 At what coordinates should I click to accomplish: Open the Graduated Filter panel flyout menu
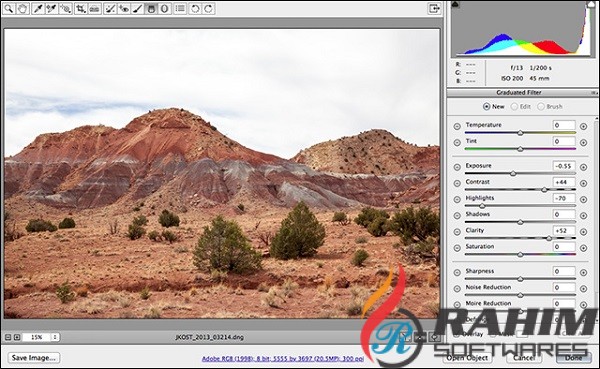[x=593, y=93]
